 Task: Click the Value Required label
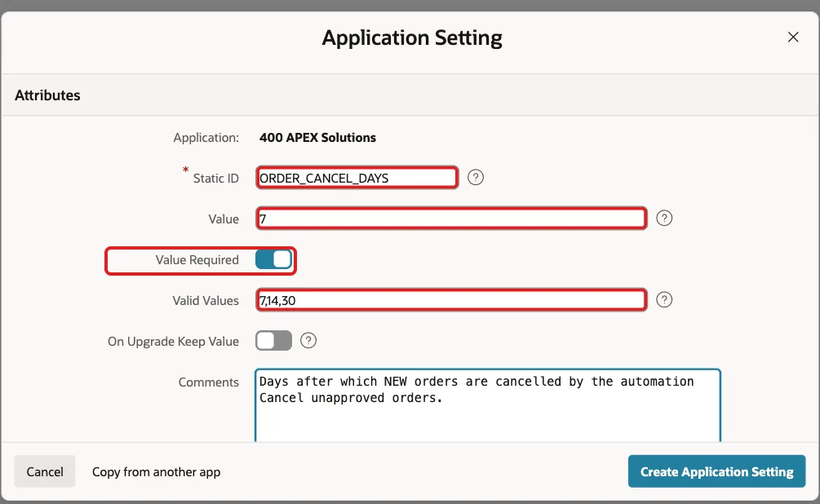point(197,260)
